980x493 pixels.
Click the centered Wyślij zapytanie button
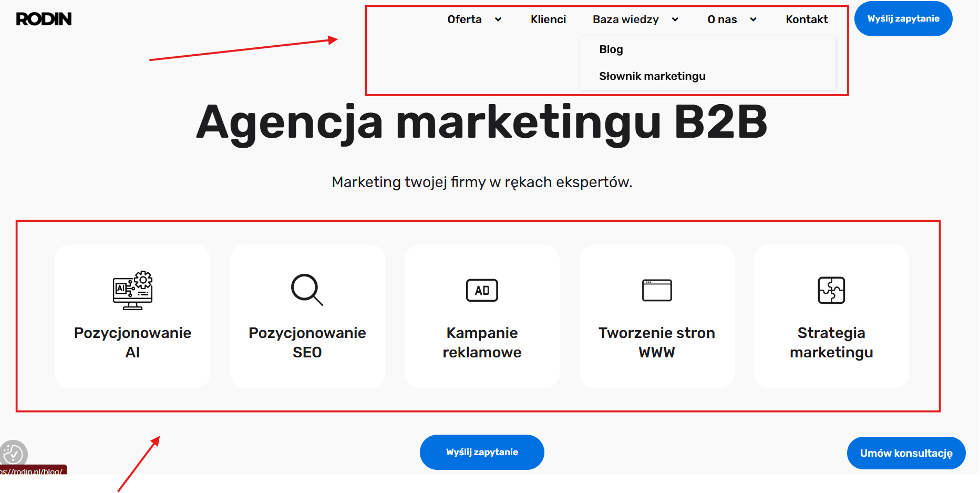pyautogui.click(x=482, y=452)
